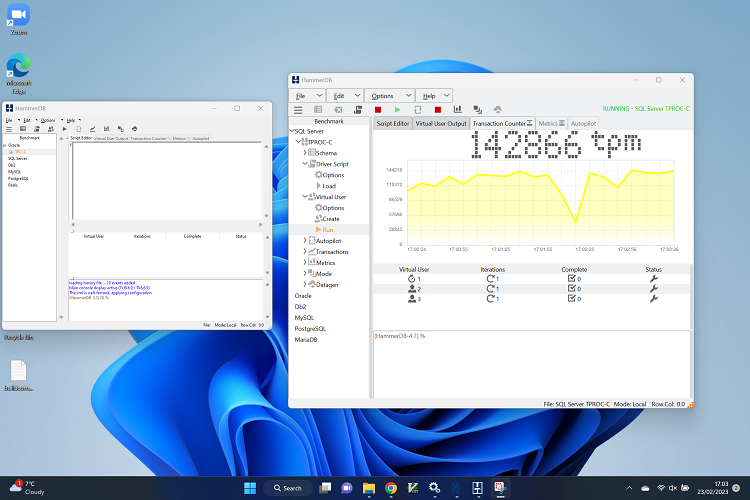Open the File menu
Screen dimensions: 750x500
pos(300,95)
